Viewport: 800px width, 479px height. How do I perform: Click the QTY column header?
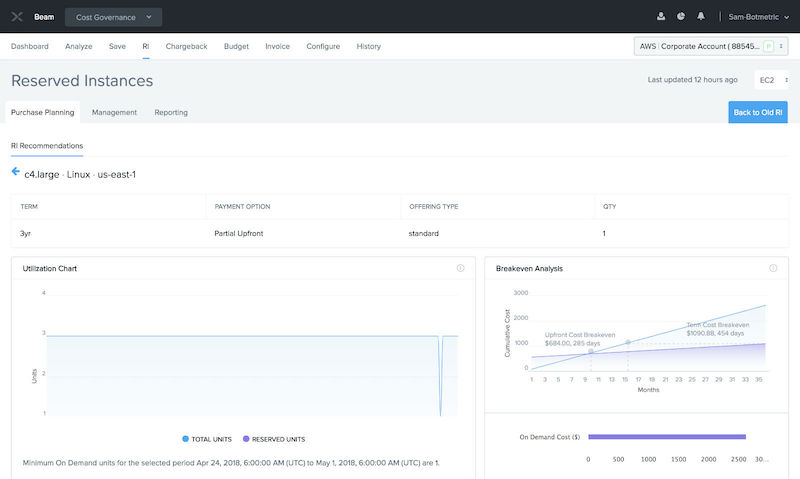[610, 207]
